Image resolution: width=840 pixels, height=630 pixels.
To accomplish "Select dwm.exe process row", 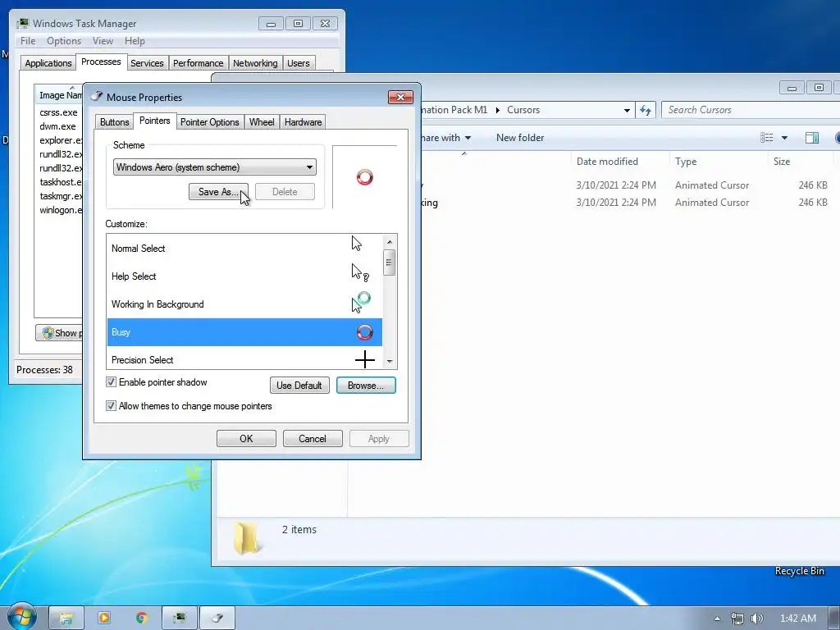I will [x=57, y=126].
